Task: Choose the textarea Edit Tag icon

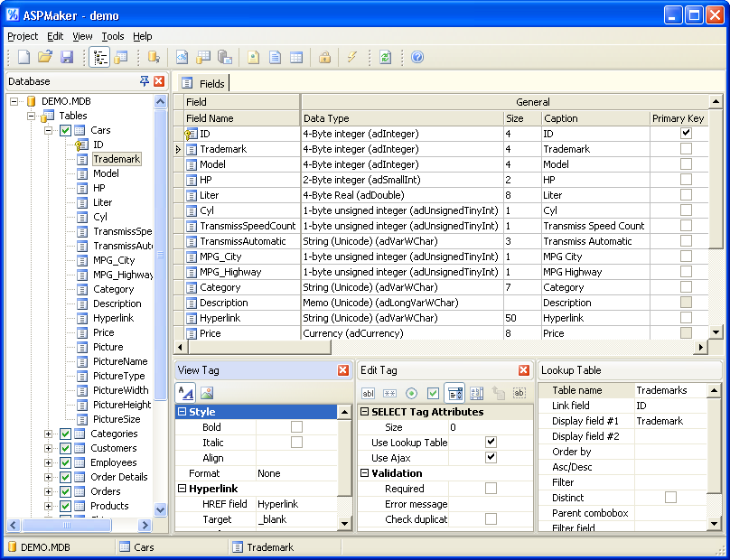Action: coord(476,393)
